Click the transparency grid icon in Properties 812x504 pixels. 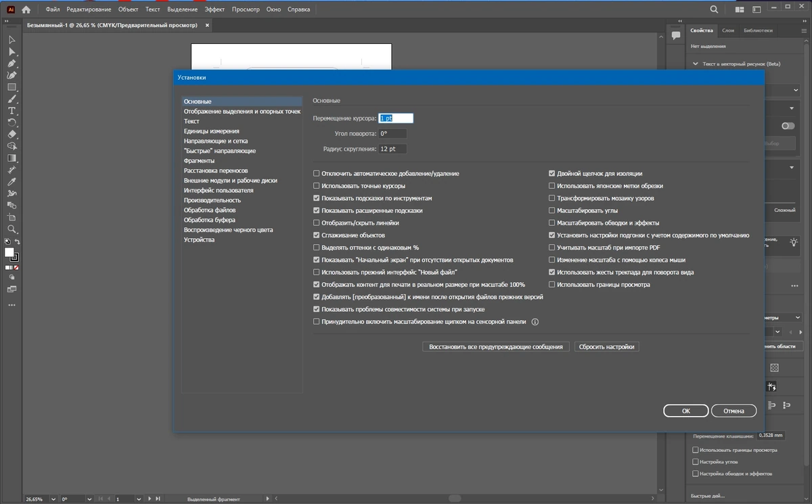click(775, 367)
